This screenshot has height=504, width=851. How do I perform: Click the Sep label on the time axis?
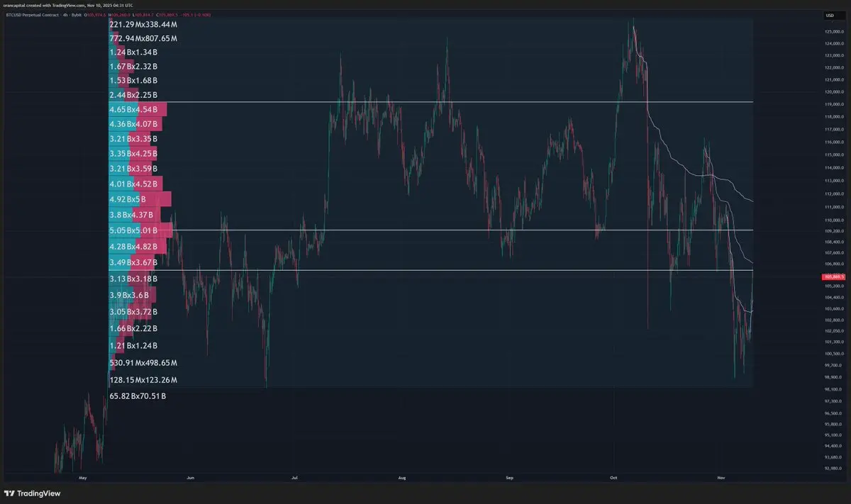point(509,478)
